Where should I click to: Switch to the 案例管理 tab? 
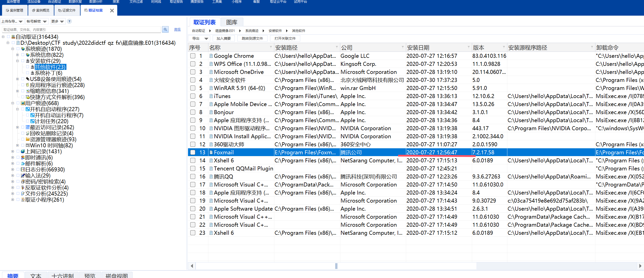tap(15, 10)
